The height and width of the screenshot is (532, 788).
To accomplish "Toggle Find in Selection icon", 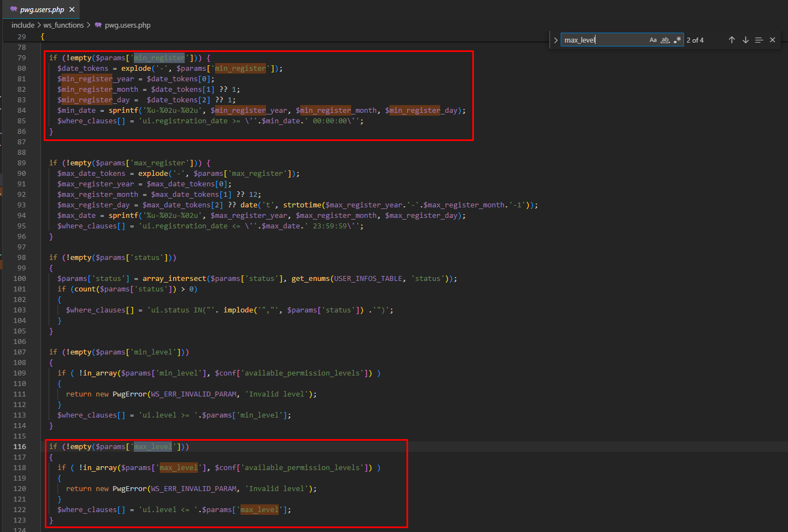I will (x=759, y=40).
